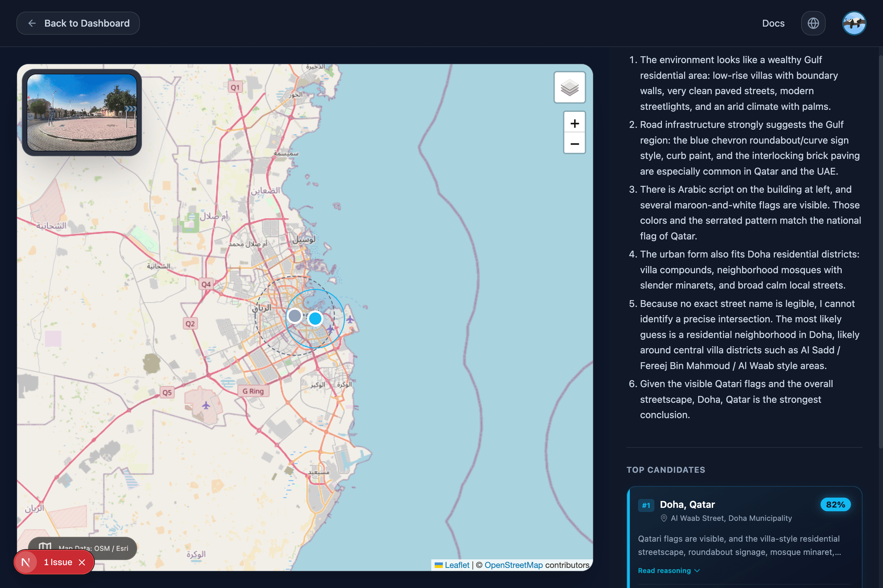The image size is (883, 588).
Task: Click the right panel vertical scrollbar
Action: (x=880, y=251)
